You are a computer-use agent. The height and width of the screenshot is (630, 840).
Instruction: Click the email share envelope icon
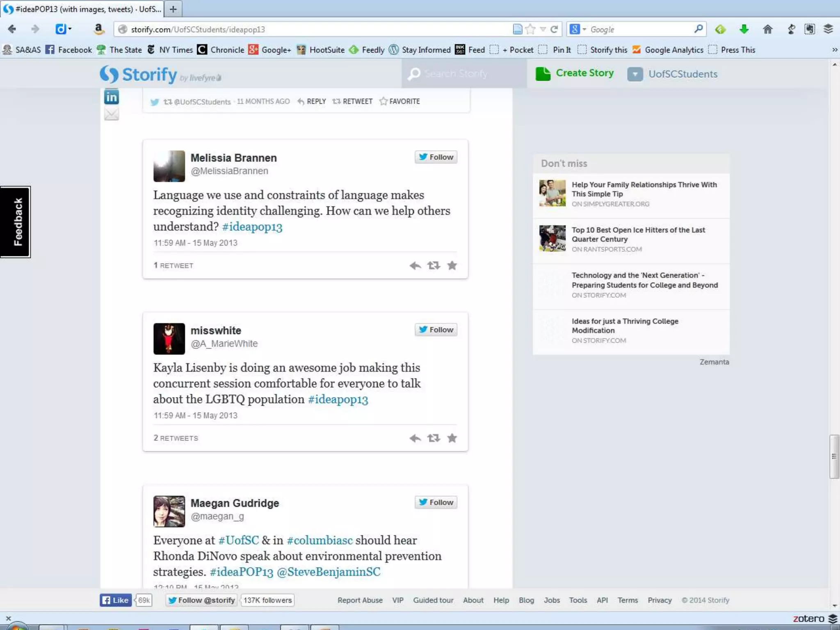(x=111, y=114)
